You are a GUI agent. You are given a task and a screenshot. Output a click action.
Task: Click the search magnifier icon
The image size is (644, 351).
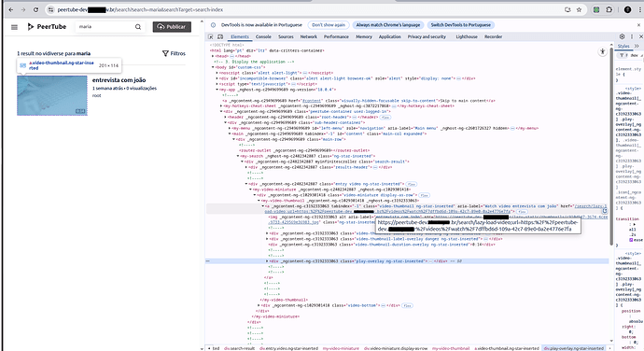pyautogui.click(x=138, y=27)
